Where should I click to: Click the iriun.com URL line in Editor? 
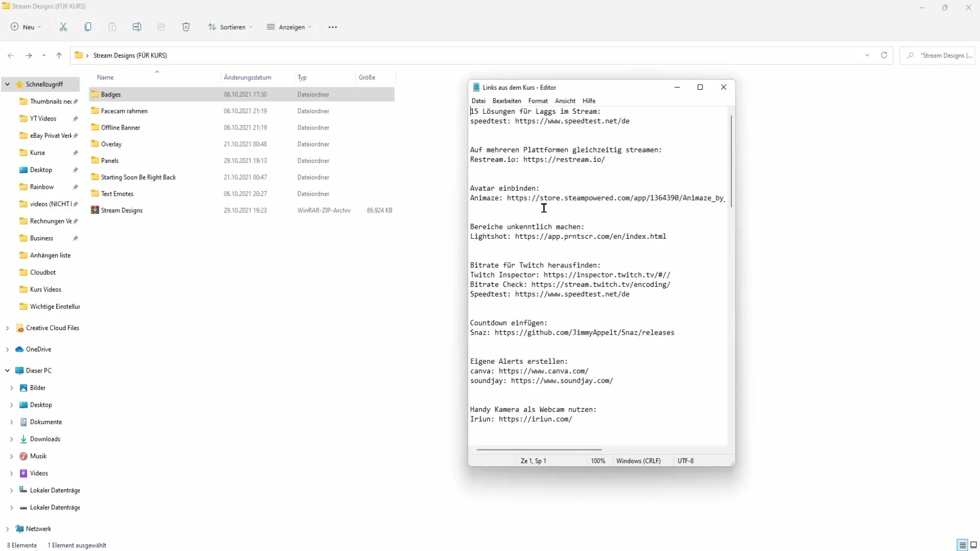coord(521,419)
